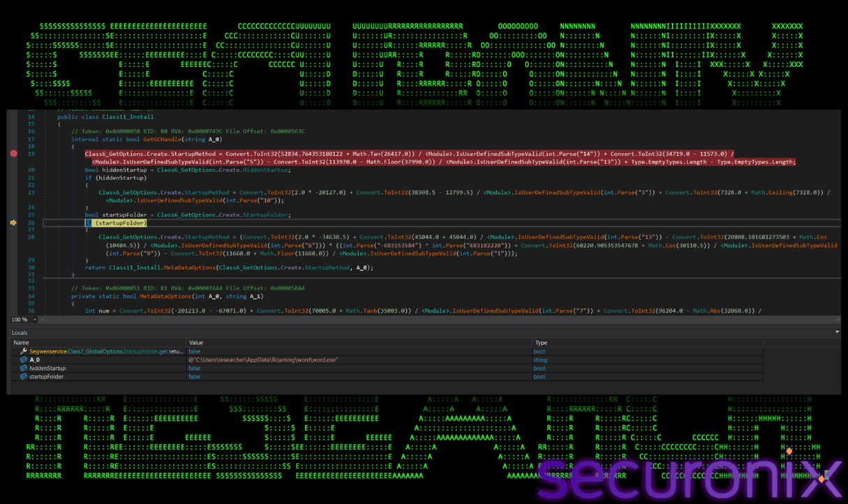
Task: Select the startupFolder row in Locals
Action: click(47, 377)
